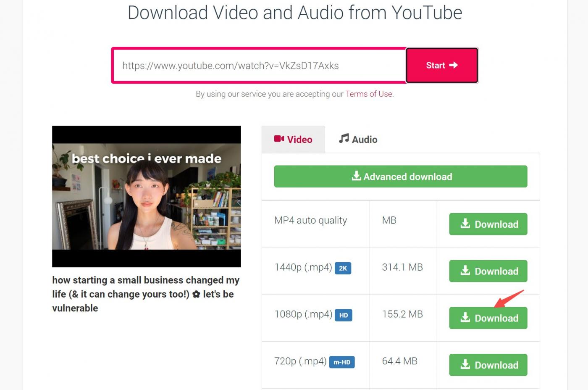Click the video title about starting a small business
Viewport: 588px width, 390px height.
coord(146,294)
